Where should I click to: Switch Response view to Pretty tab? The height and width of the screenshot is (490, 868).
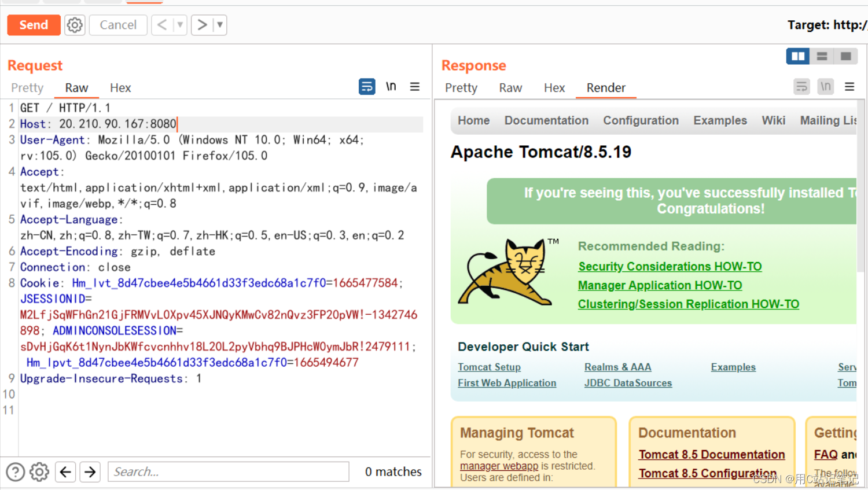tap(461, 88)
